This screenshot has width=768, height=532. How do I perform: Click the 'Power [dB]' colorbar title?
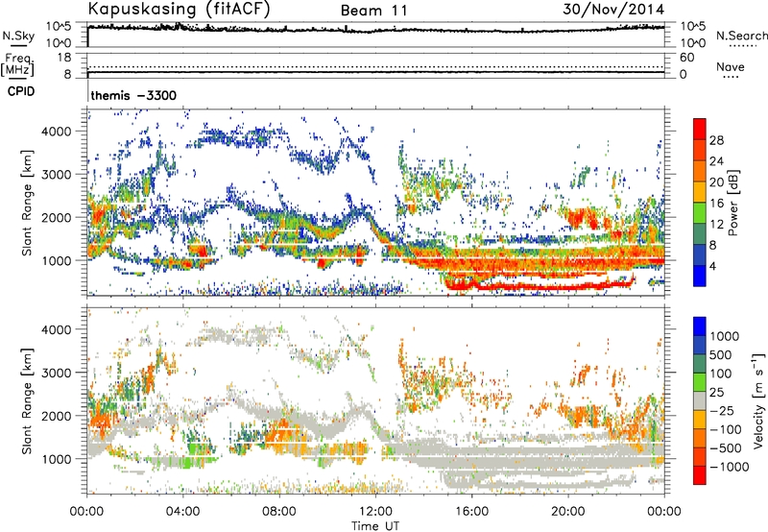pos(733,203)
